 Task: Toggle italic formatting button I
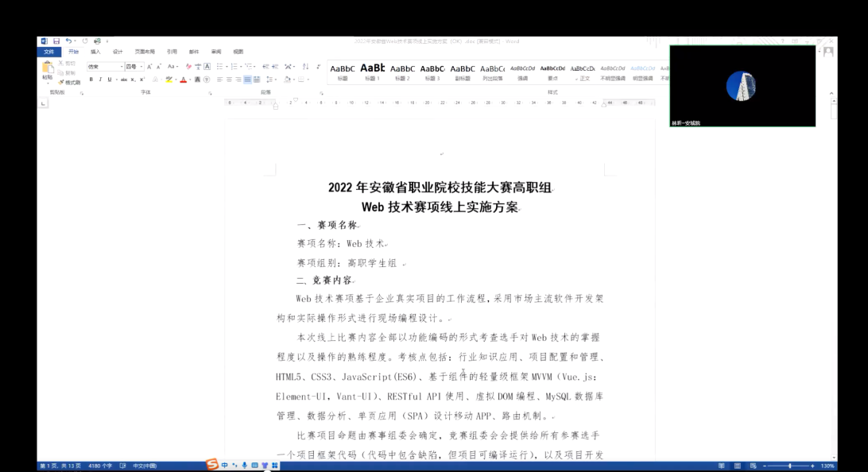(x=100, y=79)
